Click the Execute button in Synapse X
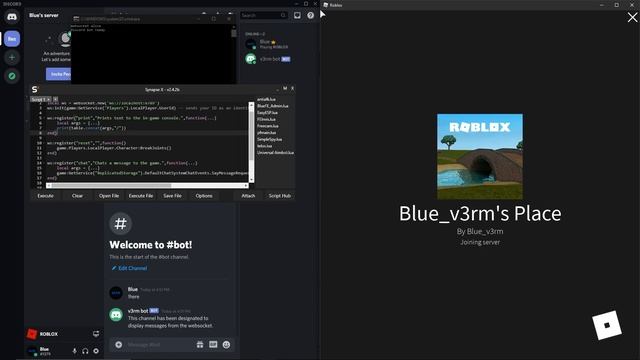The height and width of the screenshot is (360, 640). click(45, 196)
